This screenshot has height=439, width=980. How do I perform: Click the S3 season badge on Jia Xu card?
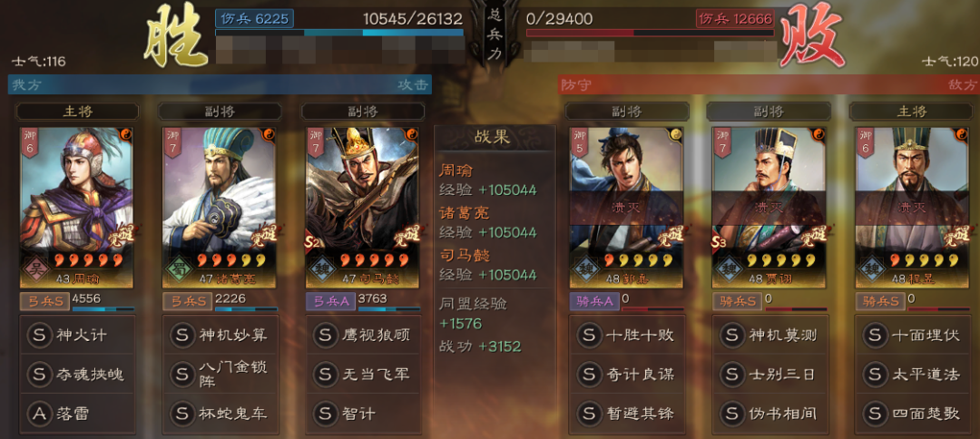point(720,242)
